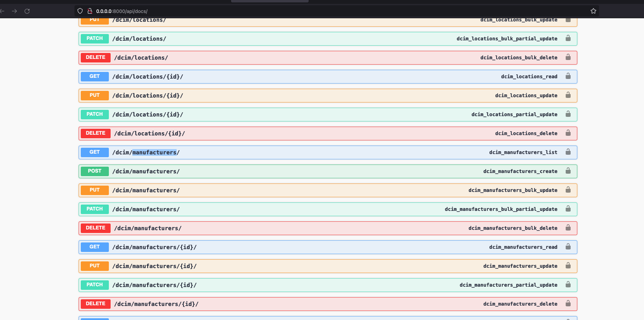Open the tracking protection shield icon

[x=80, y=11]
